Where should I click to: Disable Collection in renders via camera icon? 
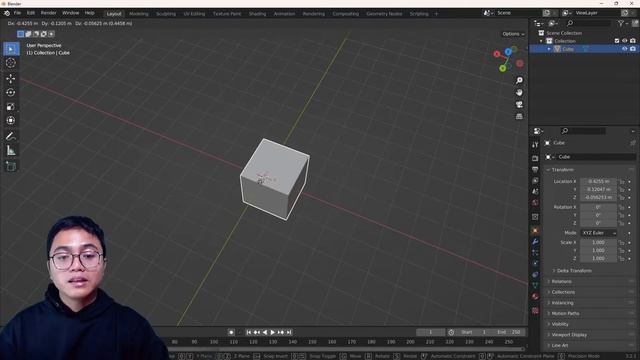633,41
